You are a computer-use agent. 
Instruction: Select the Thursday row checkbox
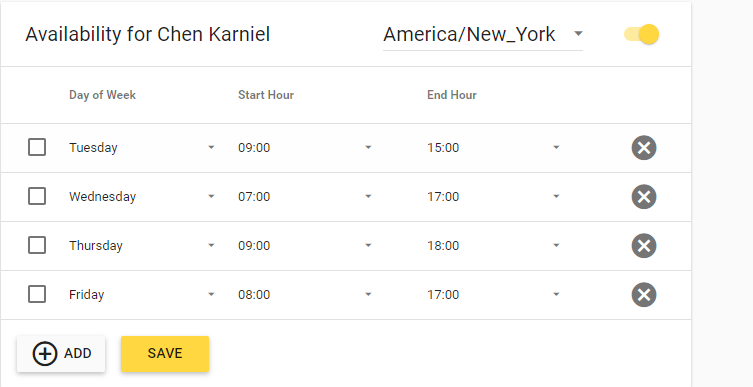pyautogui.click(x=37, y=245)
